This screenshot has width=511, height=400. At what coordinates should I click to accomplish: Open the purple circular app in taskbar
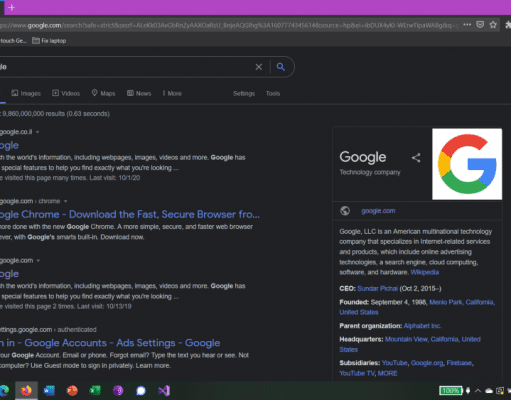point(118,390)
